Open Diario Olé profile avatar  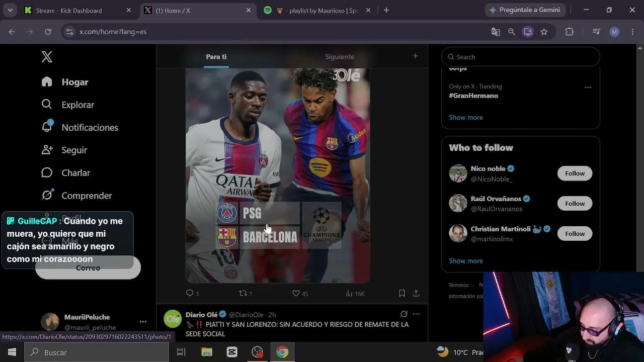[x=173, y=319]
